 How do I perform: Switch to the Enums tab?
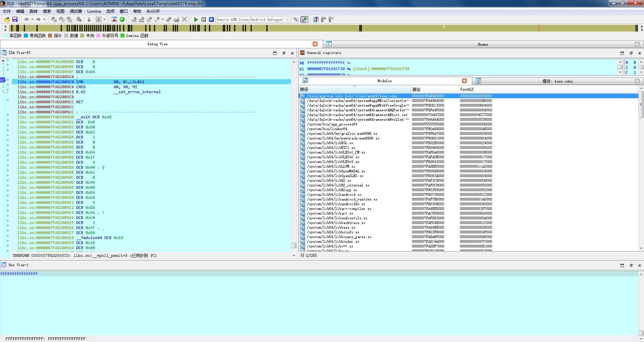[483, 44]
